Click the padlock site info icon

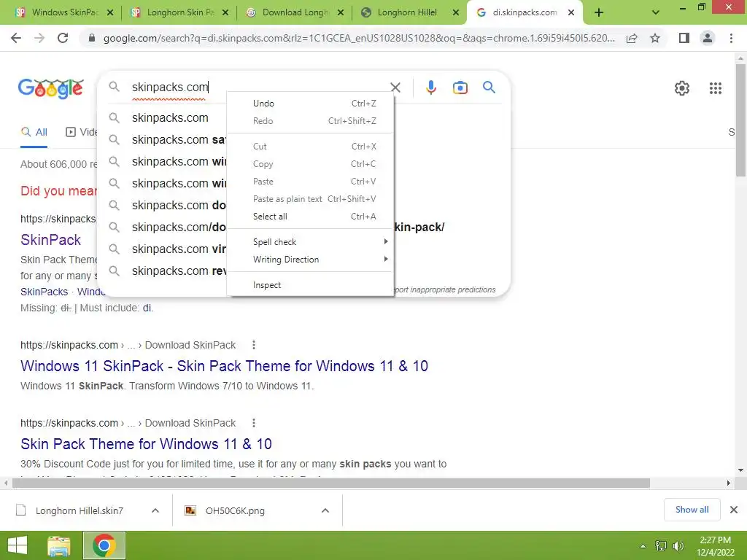(92, 38)
